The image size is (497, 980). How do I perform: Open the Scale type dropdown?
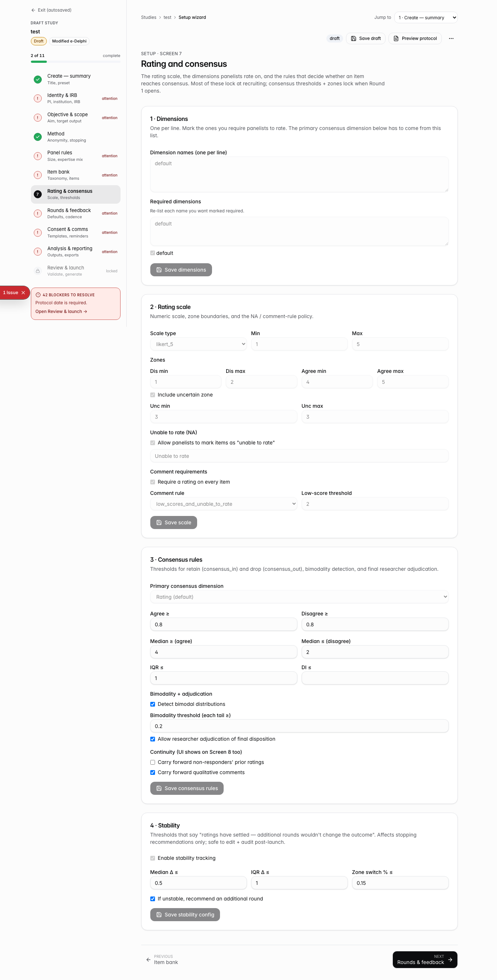tap(198, 344)
